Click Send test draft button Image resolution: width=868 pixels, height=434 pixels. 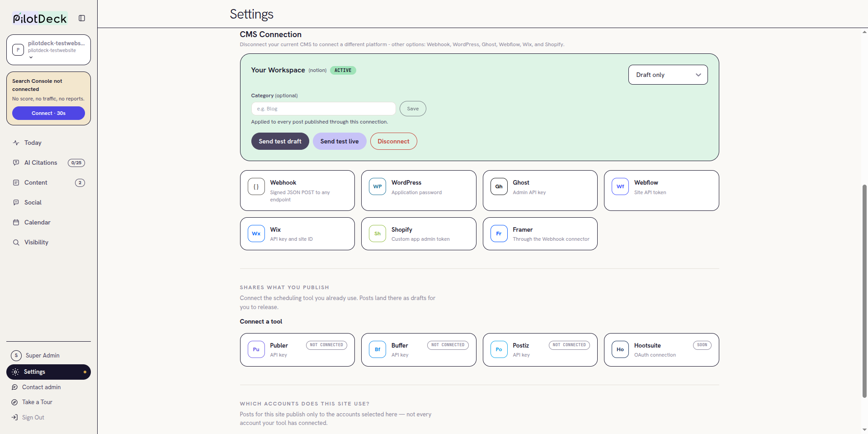280,141
